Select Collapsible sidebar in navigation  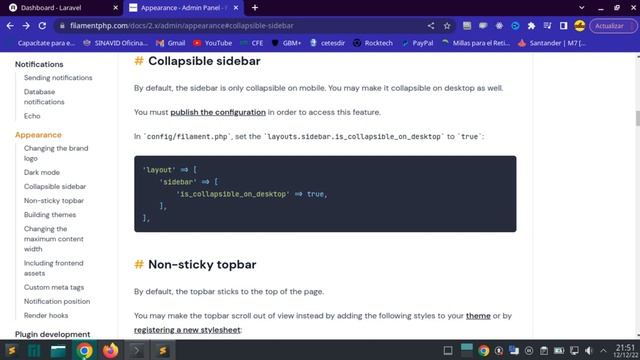point(55,187)
